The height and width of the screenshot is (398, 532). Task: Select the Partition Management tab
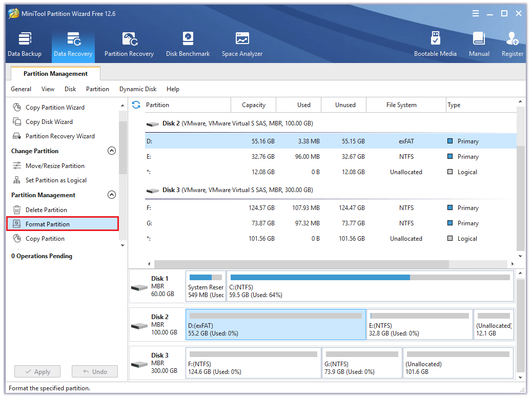(x=55, y=74)
